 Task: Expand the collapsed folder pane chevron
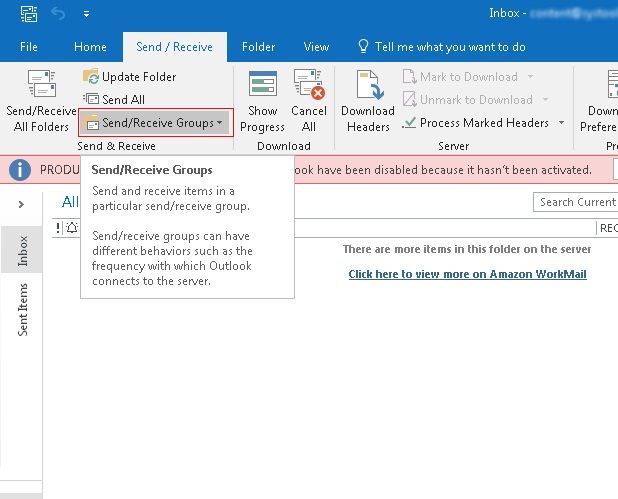[x=21, y=204]
